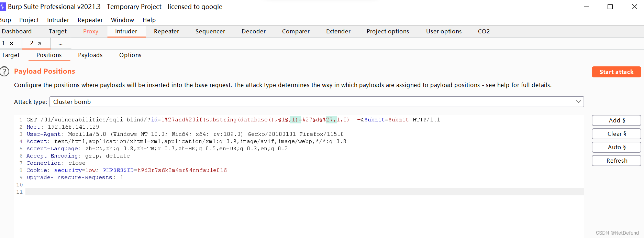Select the Intruder tool tab
The height and width of the screenshot is (238, 644).
coord(126,31)
